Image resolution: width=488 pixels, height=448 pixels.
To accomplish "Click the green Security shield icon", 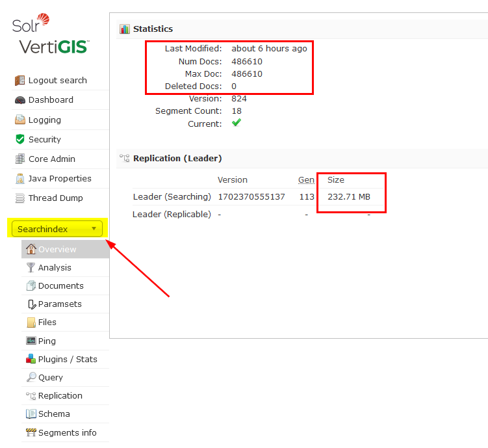I will pyautogui.click(x=19, y=139).
